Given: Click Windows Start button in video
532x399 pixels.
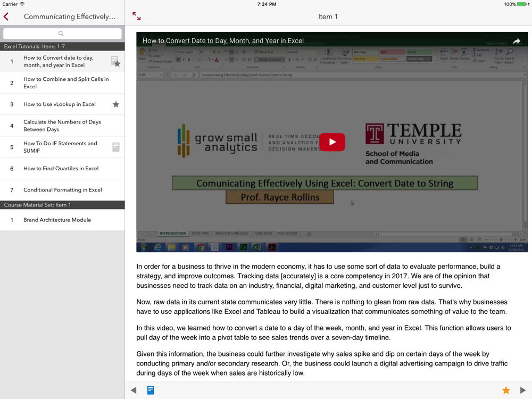Looking at the screenshot, I should point(143,247).
